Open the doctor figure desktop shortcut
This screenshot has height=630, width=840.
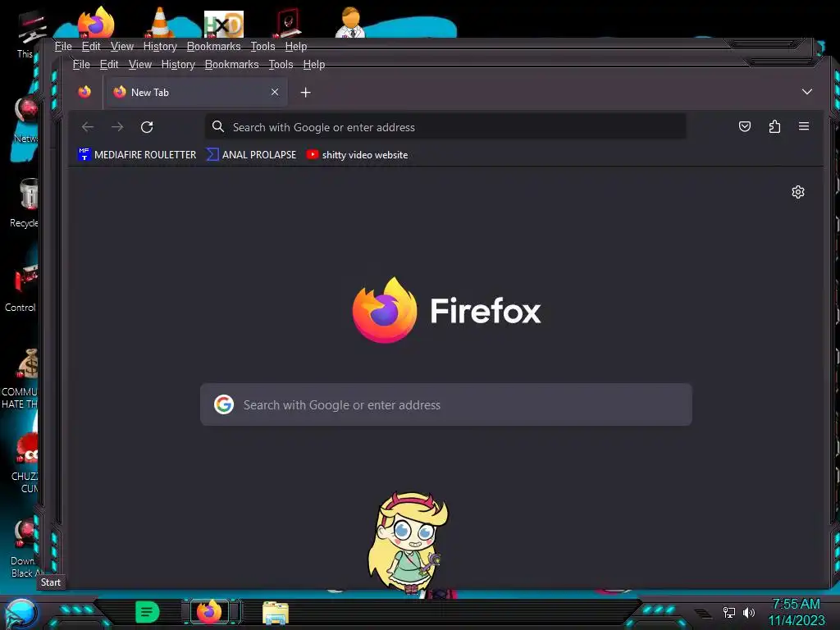point(350,22)
